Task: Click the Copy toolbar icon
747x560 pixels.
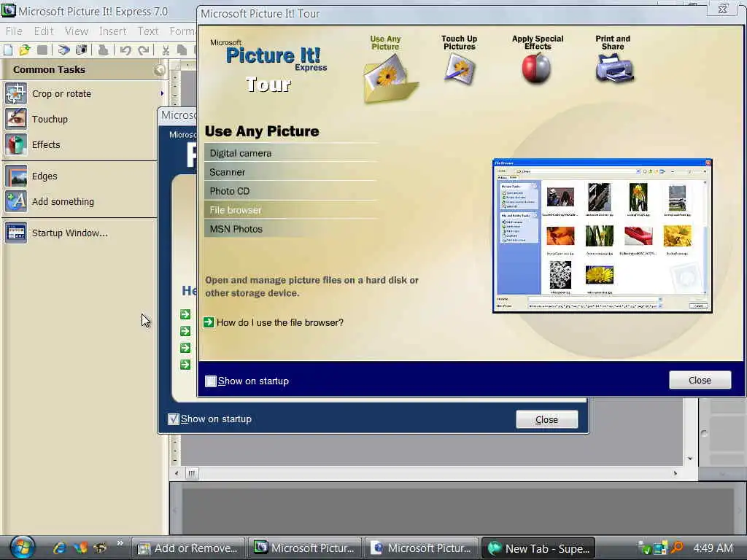Action: coord(182,50)
